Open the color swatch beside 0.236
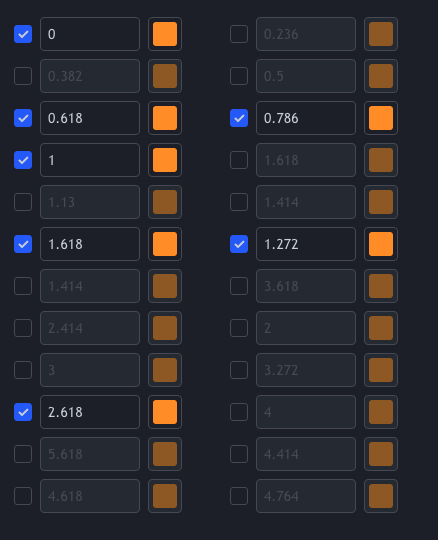The image size is (438, 540). [381, 34]
